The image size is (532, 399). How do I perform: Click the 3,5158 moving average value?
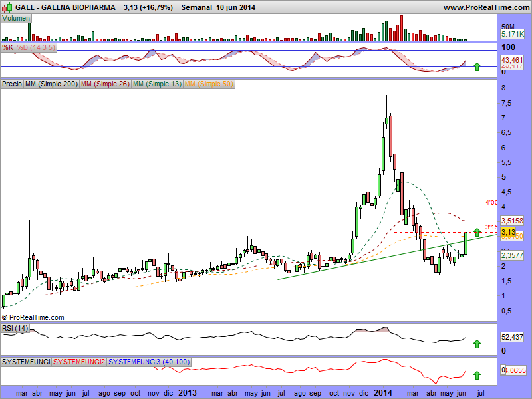512,221
